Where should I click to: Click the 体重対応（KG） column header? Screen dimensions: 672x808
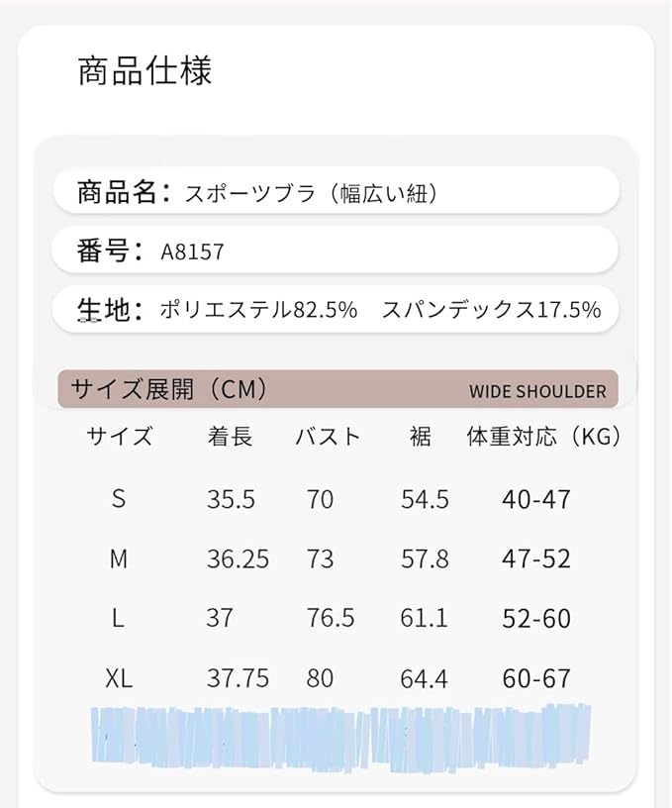(x=542, y=437)
